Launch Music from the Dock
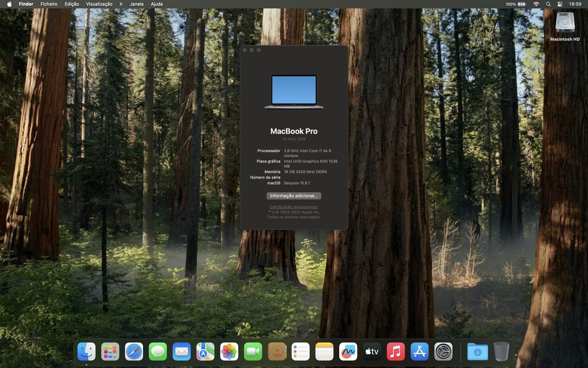 396,352
